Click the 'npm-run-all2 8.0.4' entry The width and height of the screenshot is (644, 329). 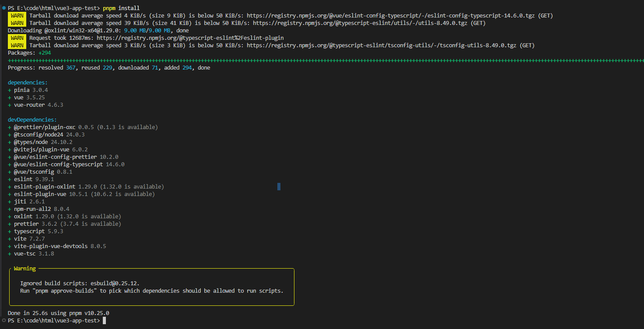(x=38, y=209)
